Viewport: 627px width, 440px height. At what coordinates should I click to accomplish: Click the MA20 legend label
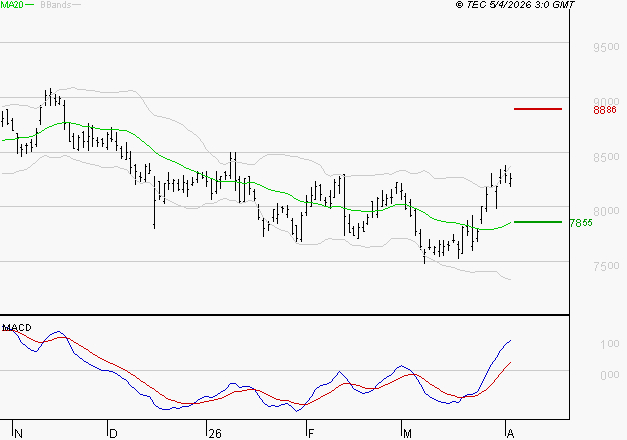click(12, 5)
